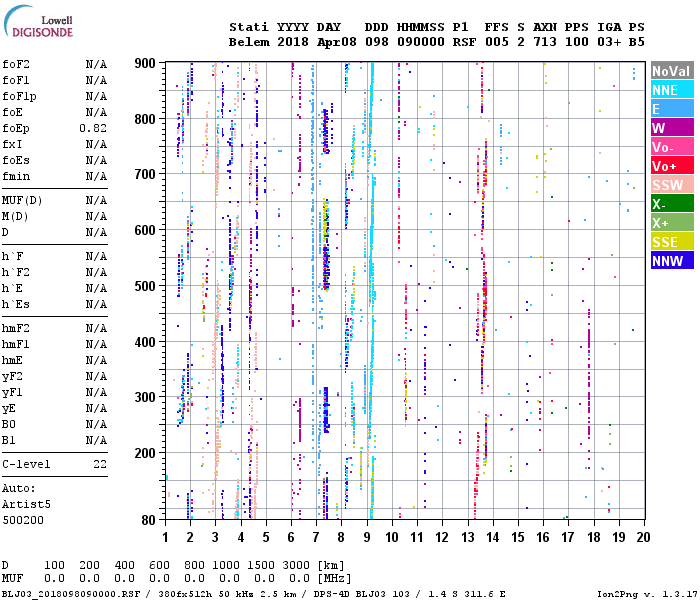Click the Ion2Png version text

tap(645, 594)
